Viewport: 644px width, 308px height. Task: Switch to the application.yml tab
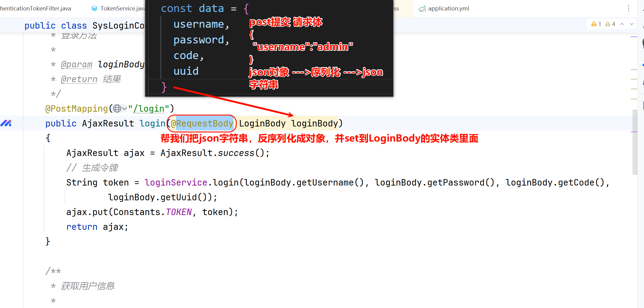click(448, 9)
